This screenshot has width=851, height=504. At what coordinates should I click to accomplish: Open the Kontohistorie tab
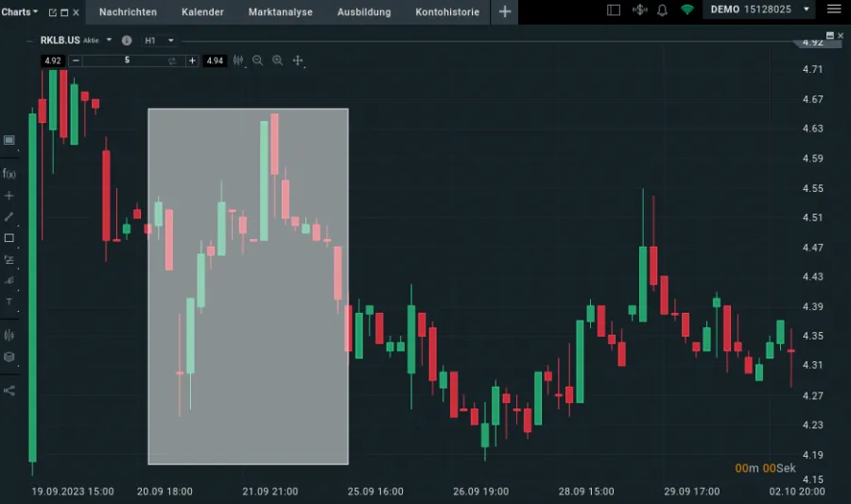[447, 12]
